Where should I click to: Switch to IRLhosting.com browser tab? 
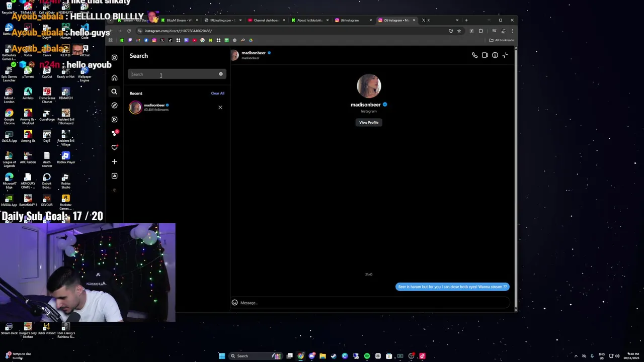[223, 20]
